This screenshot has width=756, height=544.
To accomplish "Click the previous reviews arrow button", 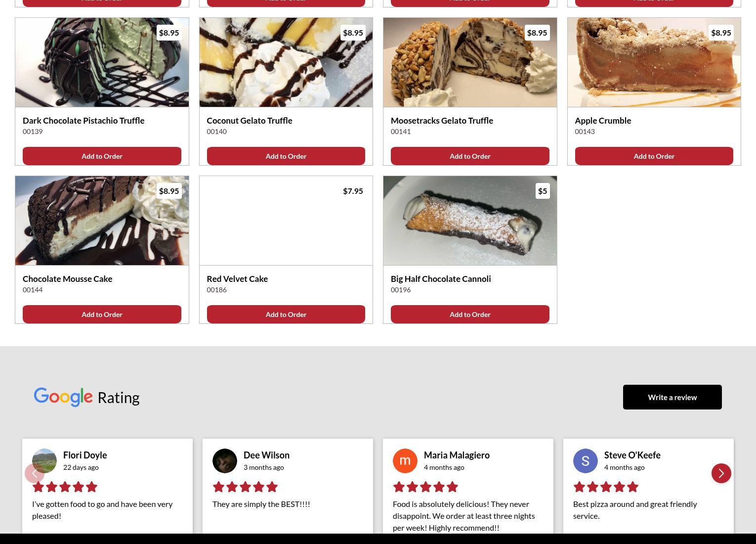I will coord(35,473).
